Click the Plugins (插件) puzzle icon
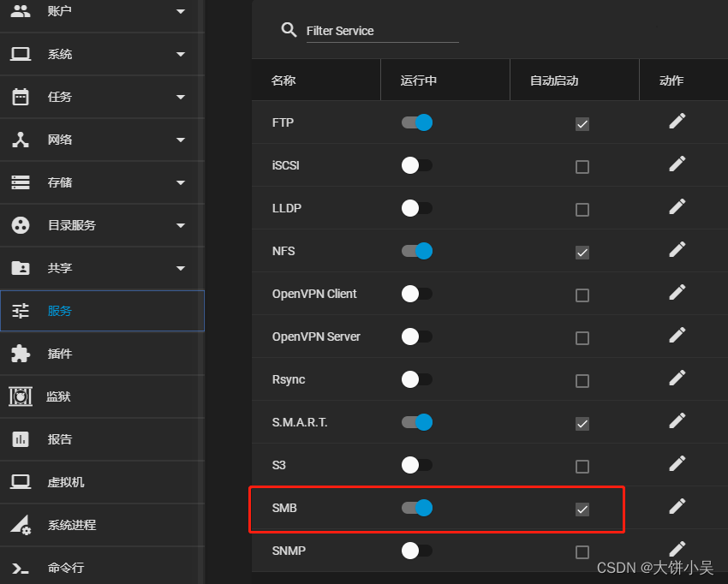 (21, 354)
